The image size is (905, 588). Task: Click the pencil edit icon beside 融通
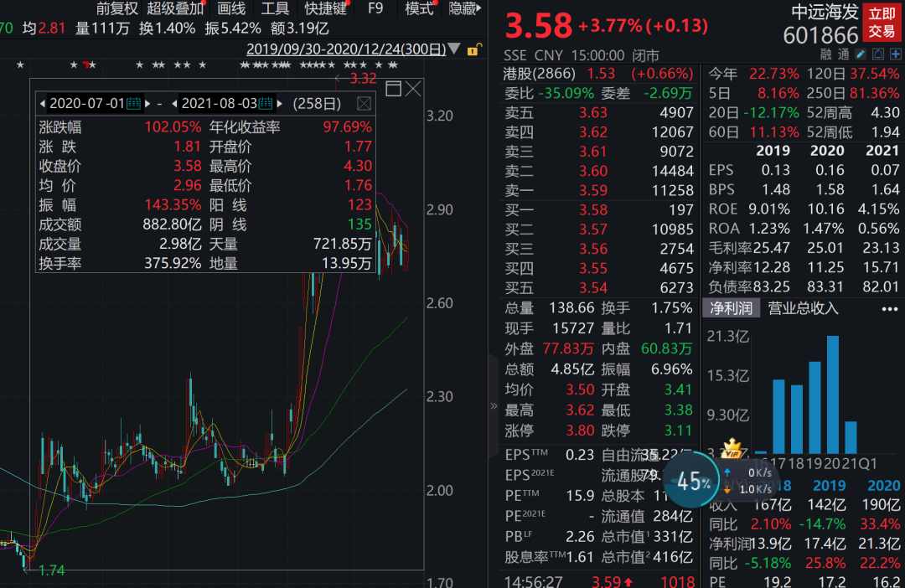coord(860,54)
